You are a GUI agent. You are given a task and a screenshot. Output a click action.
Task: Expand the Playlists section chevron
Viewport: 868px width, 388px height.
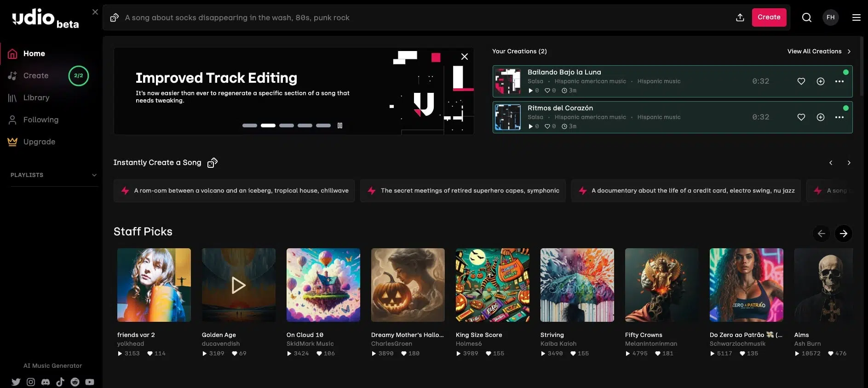(94, 175)
